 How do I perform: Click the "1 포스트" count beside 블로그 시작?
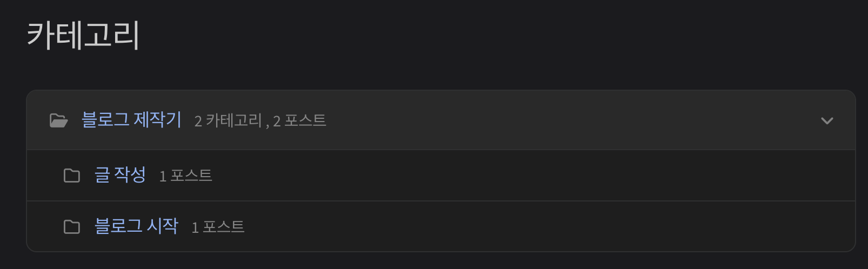pos(218,227)
